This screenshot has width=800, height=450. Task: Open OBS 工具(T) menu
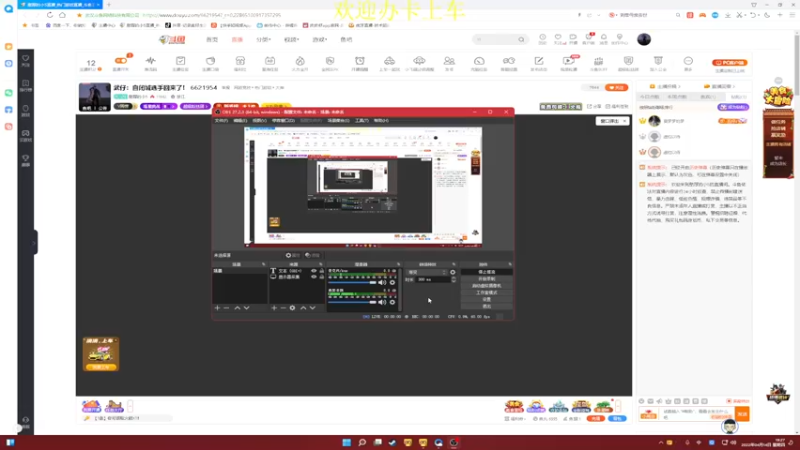pyautogui.click(x=362, y=120)
